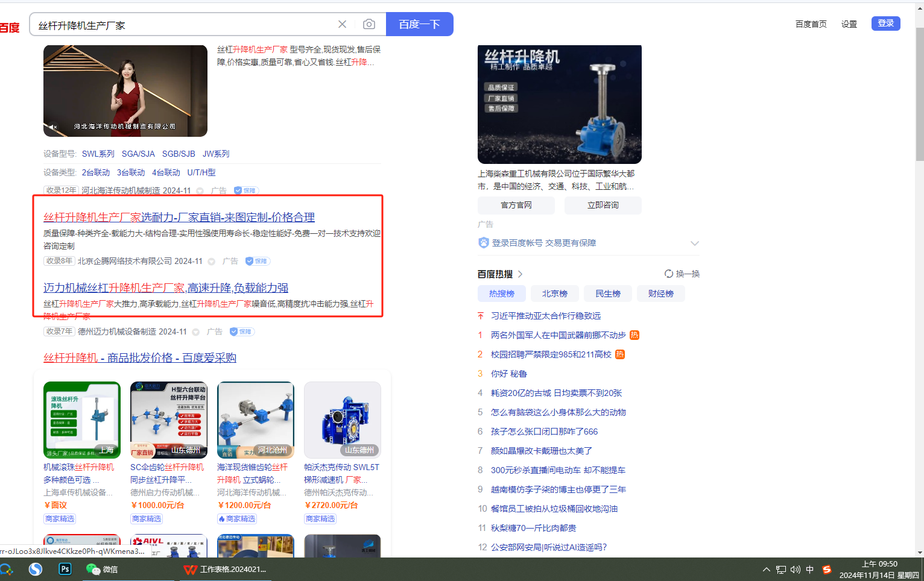Open the 百度热搜 arrow for more
The height and width of the screenshot is (581, 924).
pos(520,274)
